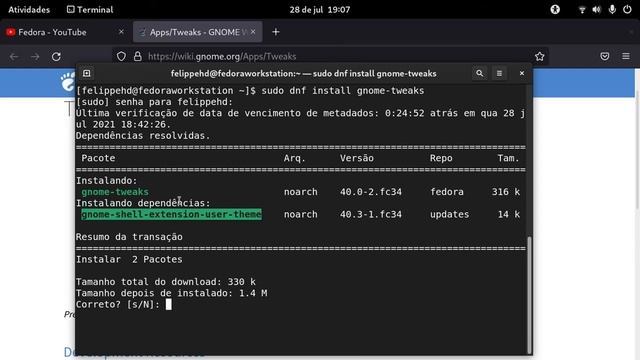This screenshot has width=640, height=360.
Task: Click the 'Pacote' column header
Action: (98, 158)
